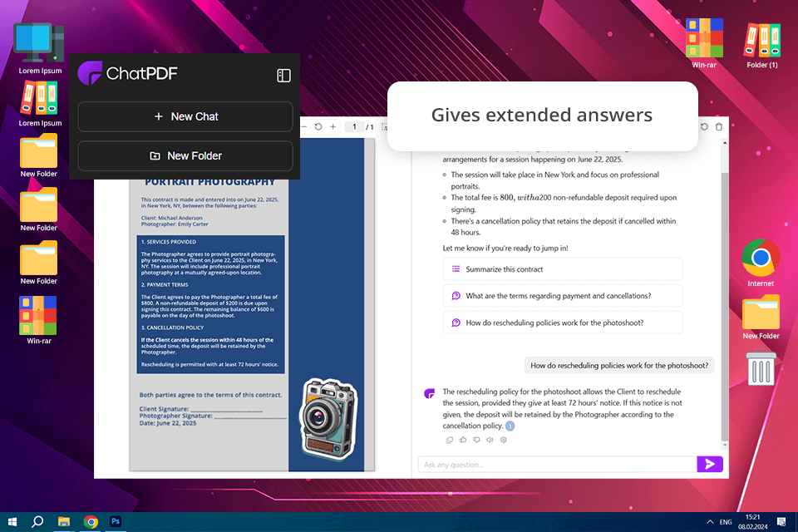Click the PDF page number field

pos(354,126)
